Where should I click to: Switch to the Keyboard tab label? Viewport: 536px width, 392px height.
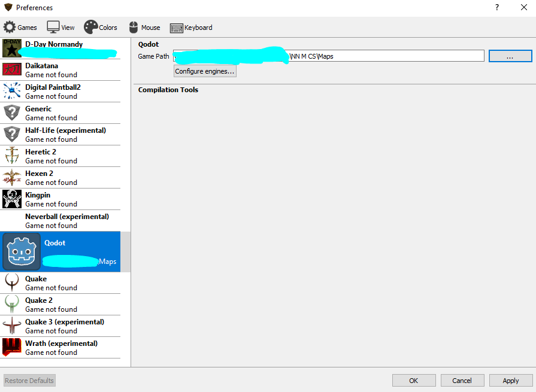click(198, 28)
